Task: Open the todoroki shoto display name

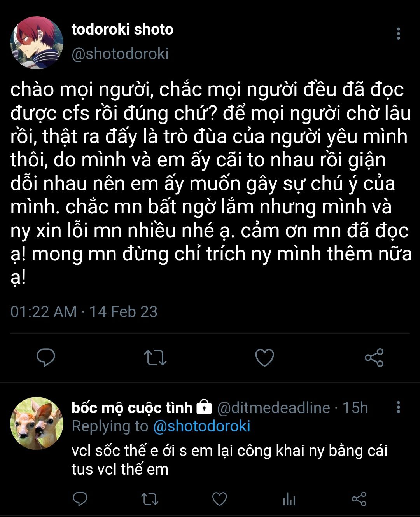Action: [x=122, y=30]
